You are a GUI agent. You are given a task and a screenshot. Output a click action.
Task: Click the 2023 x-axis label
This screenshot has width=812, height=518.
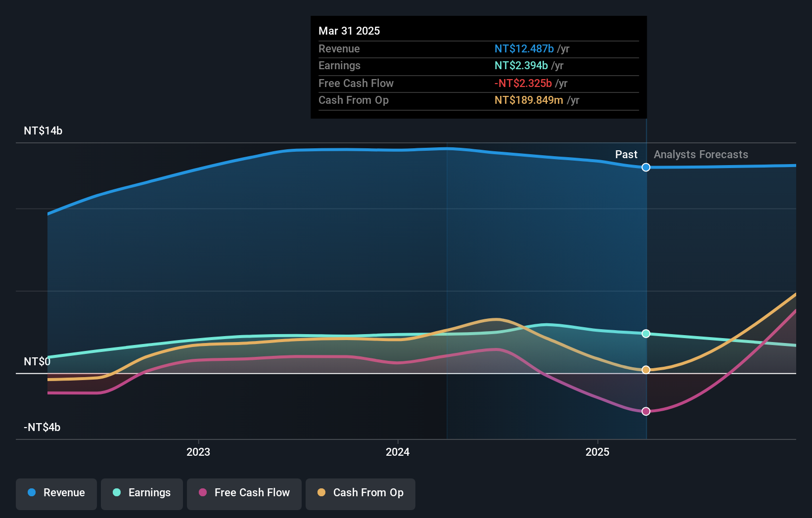[198, 452]
